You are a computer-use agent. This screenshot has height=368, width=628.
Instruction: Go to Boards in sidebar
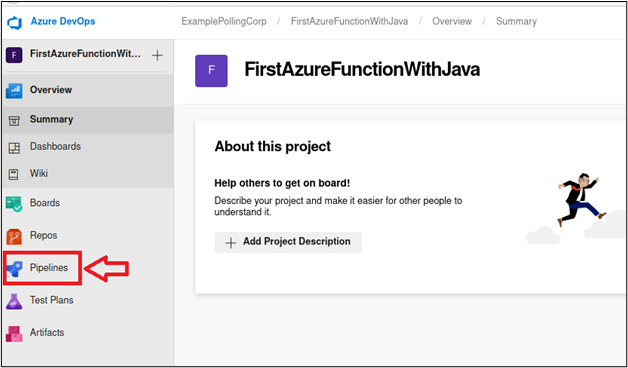click(x=45, y=203)
